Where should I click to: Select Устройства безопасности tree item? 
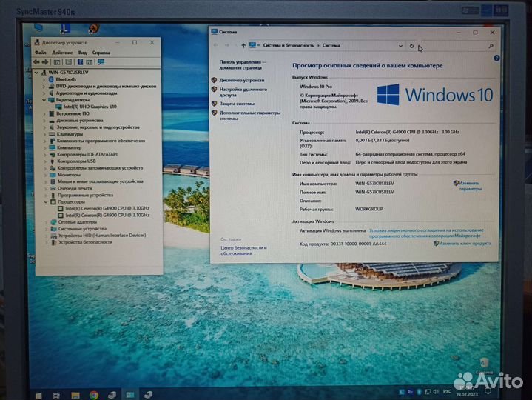pyautogui.click(x=85, y=242)
